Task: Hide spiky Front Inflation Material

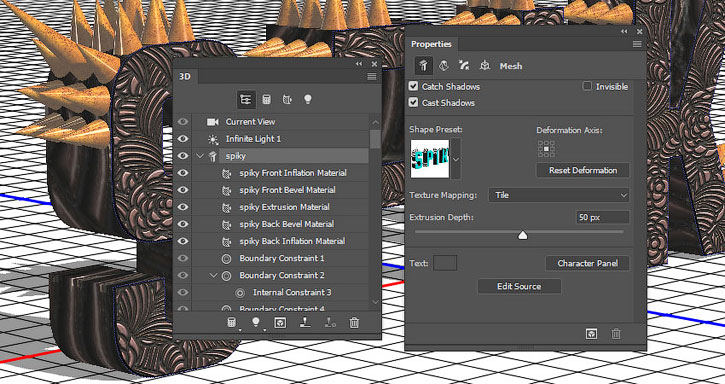Action: click(x=183, y=173)
